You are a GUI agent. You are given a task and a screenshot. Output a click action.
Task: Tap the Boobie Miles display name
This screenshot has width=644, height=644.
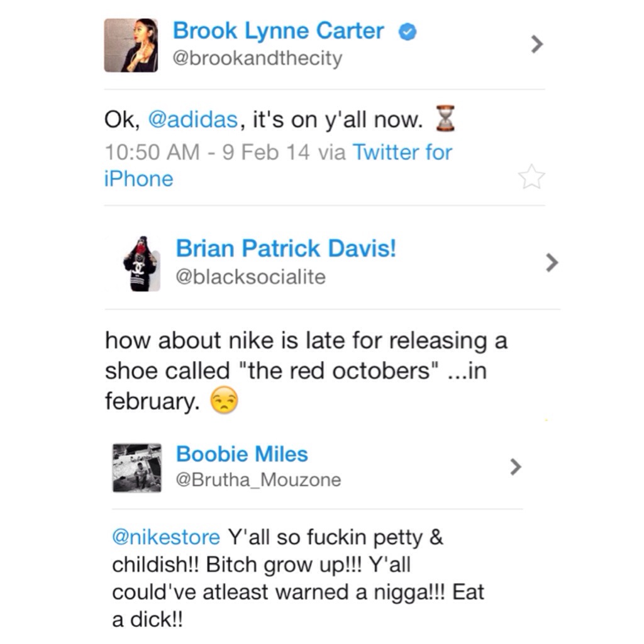[x=241, y=454]
